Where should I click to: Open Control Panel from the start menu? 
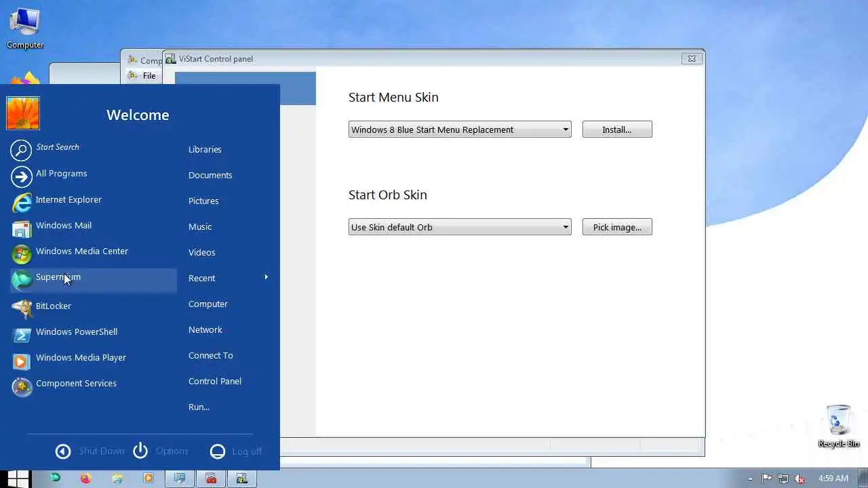214,381
